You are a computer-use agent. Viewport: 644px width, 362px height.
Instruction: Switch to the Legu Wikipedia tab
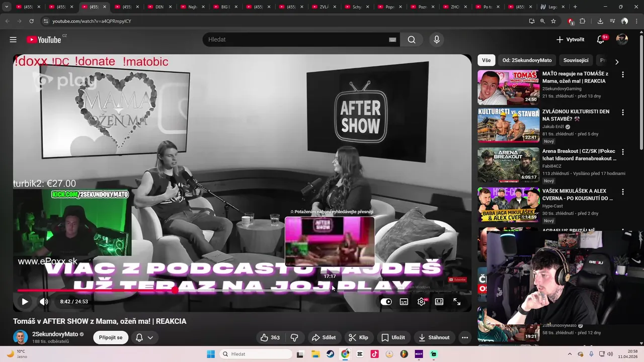point(552,7)
